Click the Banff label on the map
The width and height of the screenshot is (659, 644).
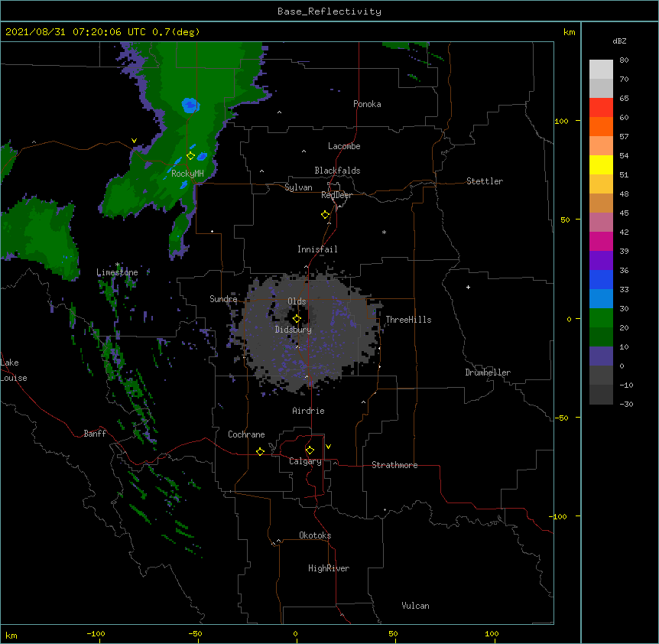click(95, 434)
